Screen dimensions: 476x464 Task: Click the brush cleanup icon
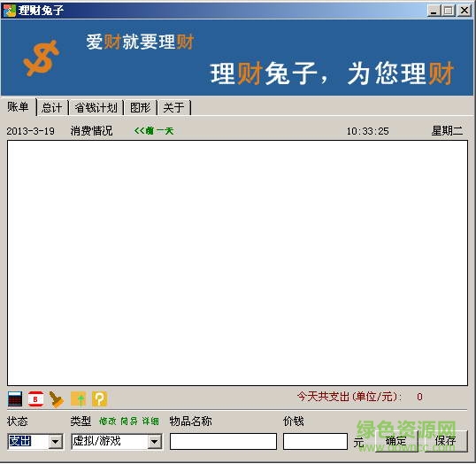pos(57,399)
